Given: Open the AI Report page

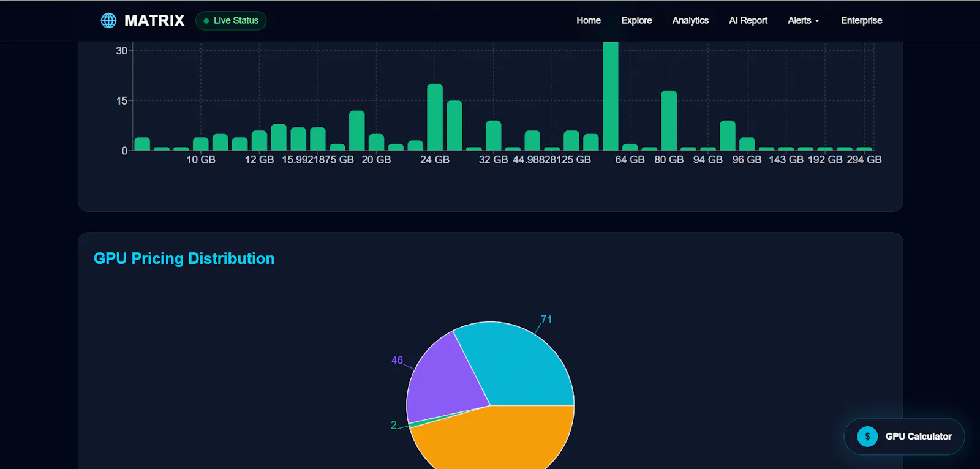Looking at the screenshot, I should 748,20.
